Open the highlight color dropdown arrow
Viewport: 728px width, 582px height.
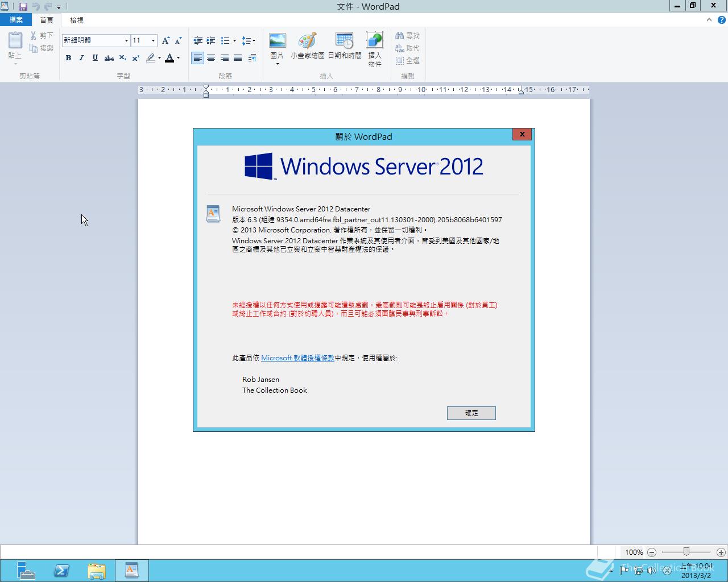[x=159, y=58]
